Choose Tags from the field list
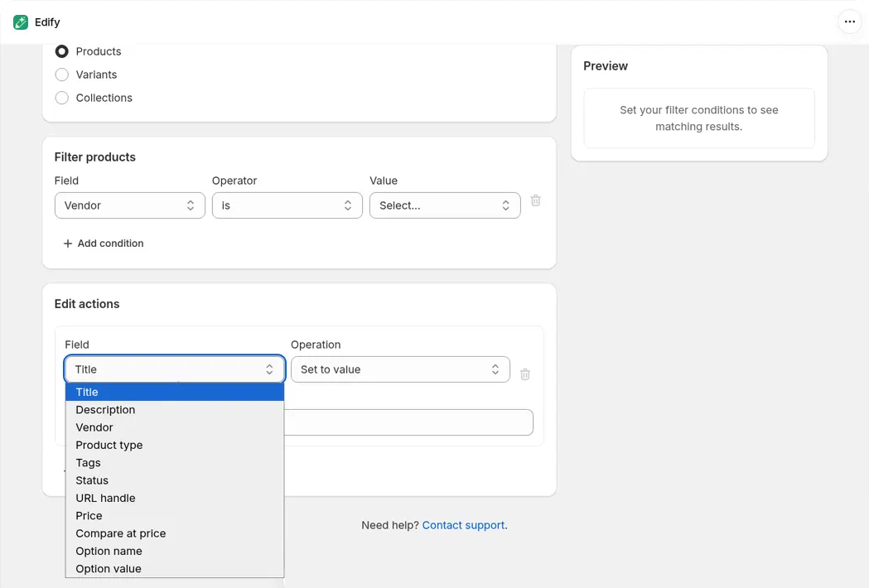Image resolution: width=869 pixels, height=588 pixels. [x=175, y=463]
